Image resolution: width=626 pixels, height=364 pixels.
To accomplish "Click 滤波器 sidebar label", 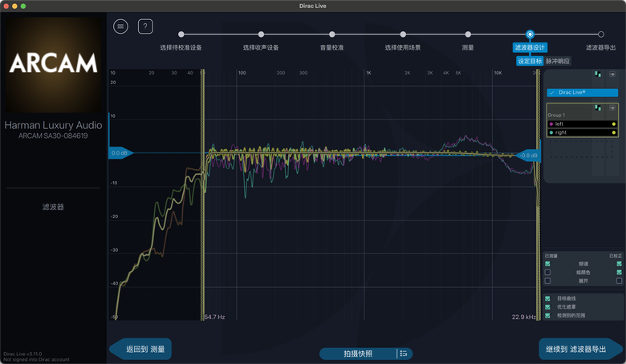I will pos(53,207).
